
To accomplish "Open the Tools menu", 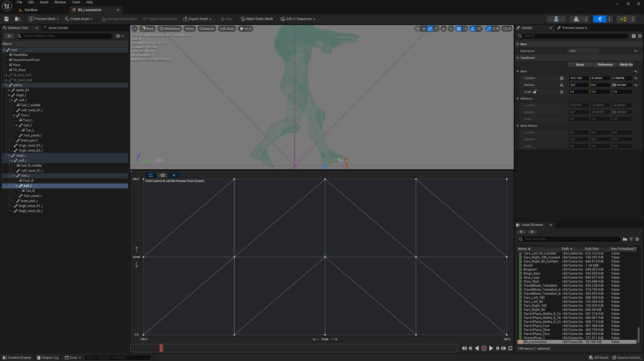I will tap(75, 3).
